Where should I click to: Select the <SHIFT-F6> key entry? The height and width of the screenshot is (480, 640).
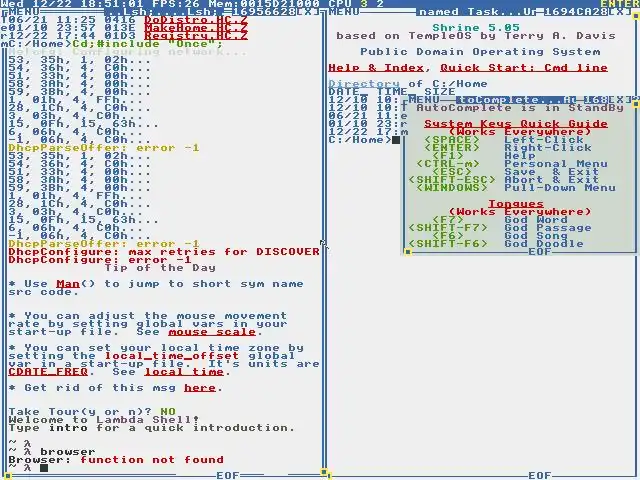tap(448, 244)
